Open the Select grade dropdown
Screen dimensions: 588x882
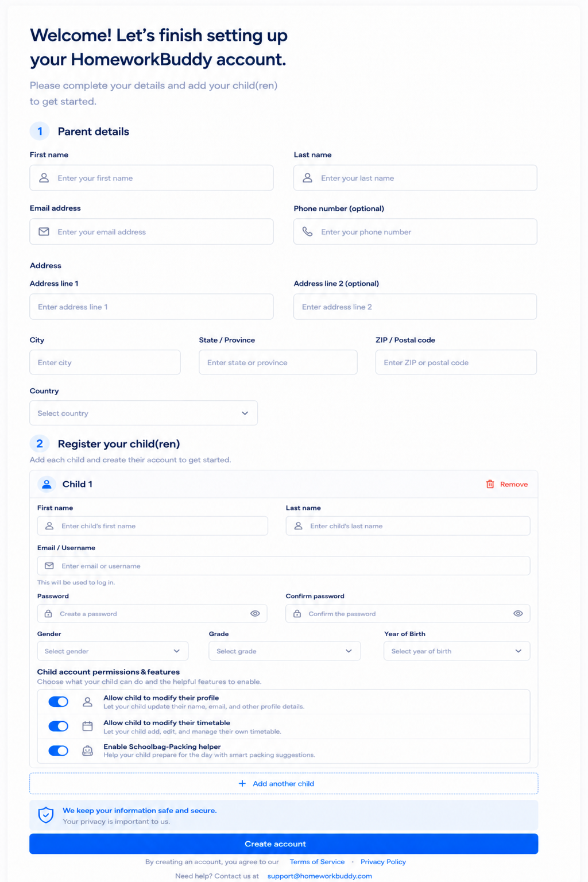point(285,651)
